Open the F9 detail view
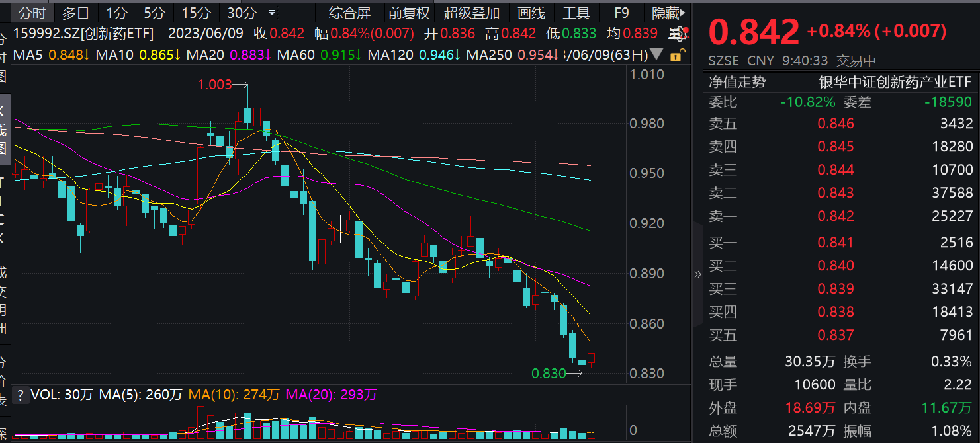 [x=621, y=13]
